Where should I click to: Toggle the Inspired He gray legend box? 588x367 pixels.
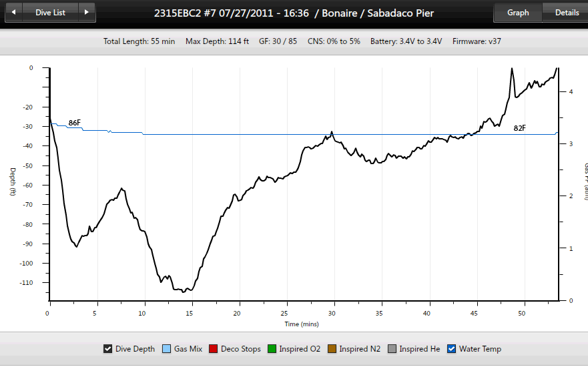tap(392, 349)
